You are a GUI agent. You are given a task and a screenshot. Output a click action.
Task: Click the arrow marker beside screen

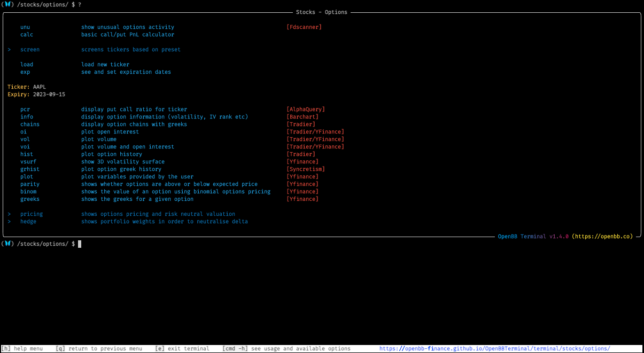point(10,50)
